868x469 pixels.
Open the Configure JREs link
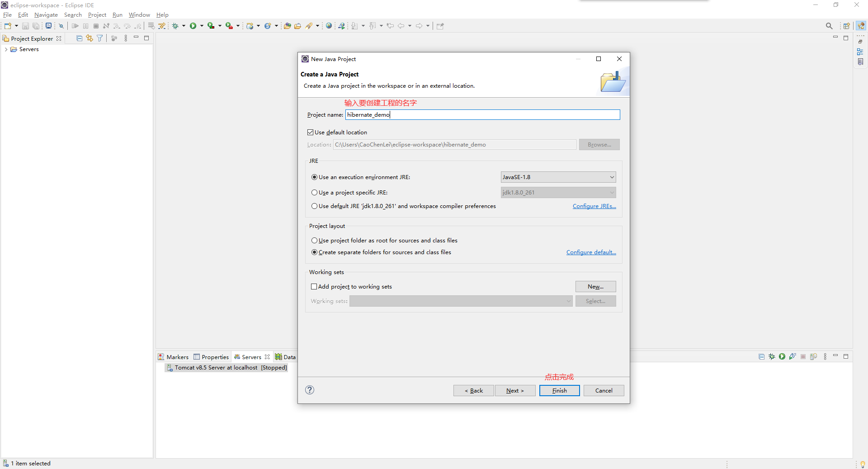(x=594, y=206)
